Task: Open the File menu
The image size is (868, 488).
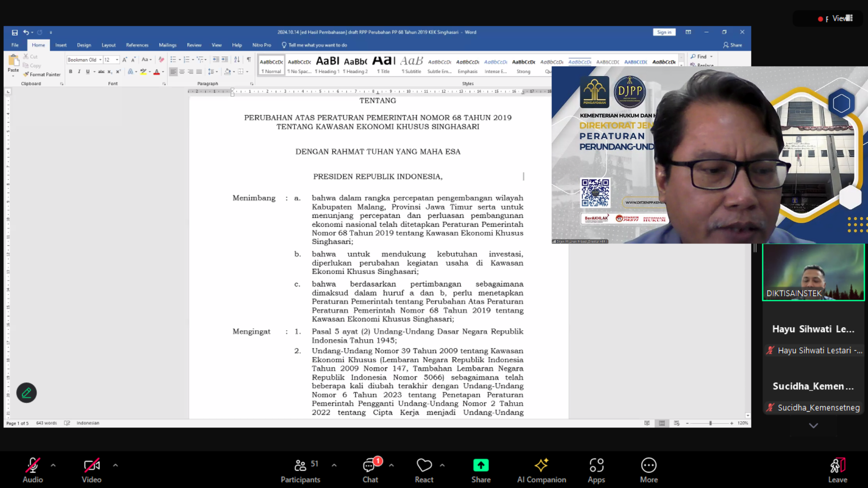Action: (x=15, y=45)
